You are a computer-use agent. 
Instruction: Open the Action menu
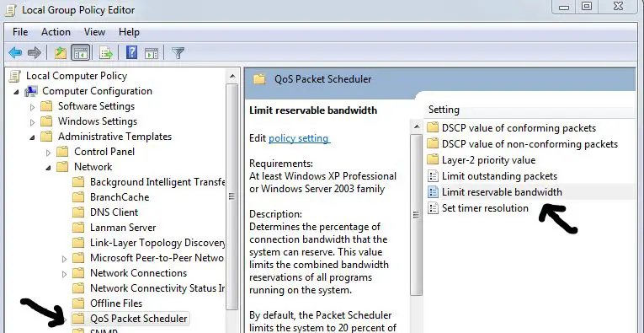[x=56, y=32]
